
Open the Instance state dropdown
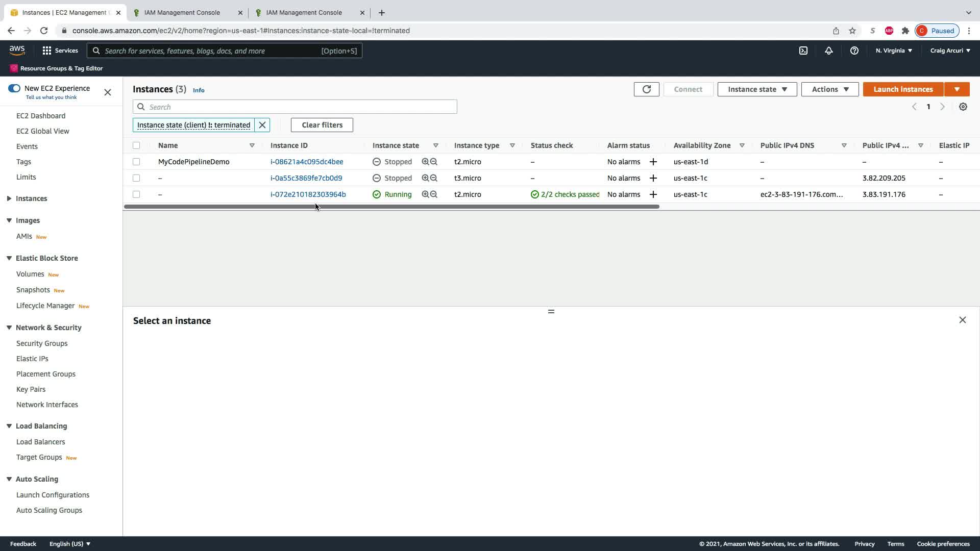757,89
